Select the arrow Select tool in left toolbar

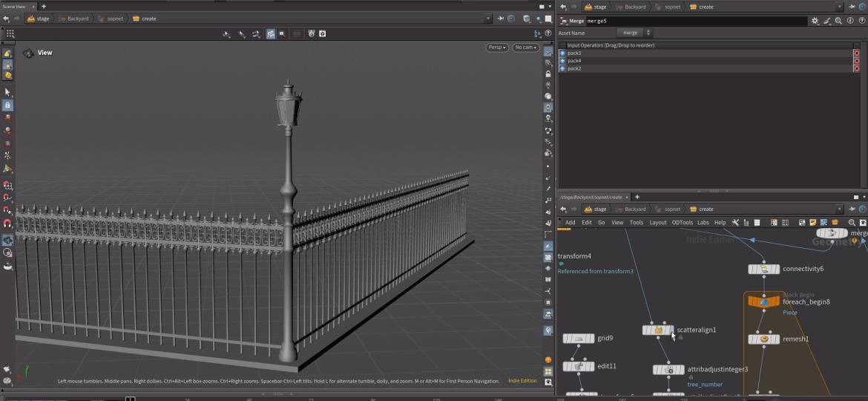(7, 92)
